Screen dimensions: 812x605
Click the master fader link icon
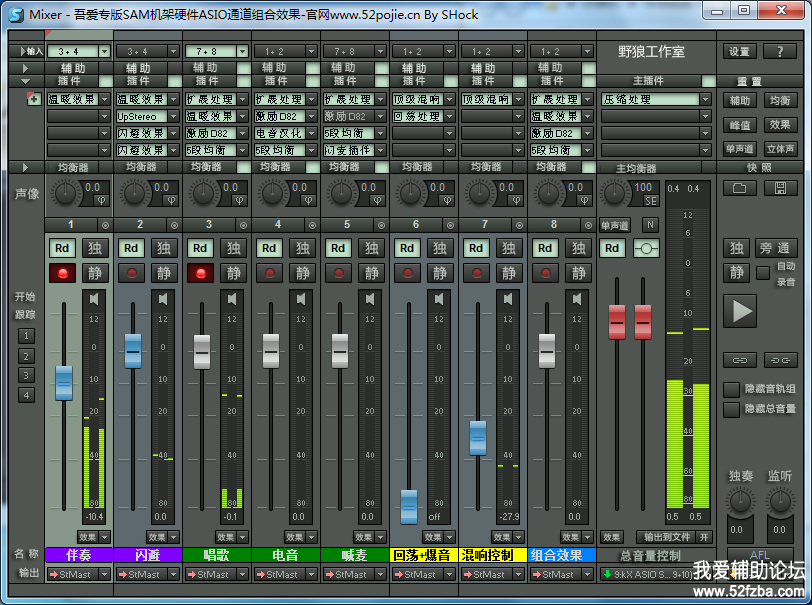[x=648, y=248]
